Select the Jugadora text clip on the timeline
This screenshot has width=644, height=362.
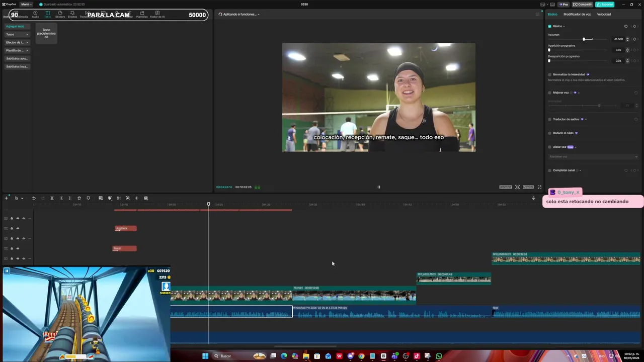tap(125, 228)
